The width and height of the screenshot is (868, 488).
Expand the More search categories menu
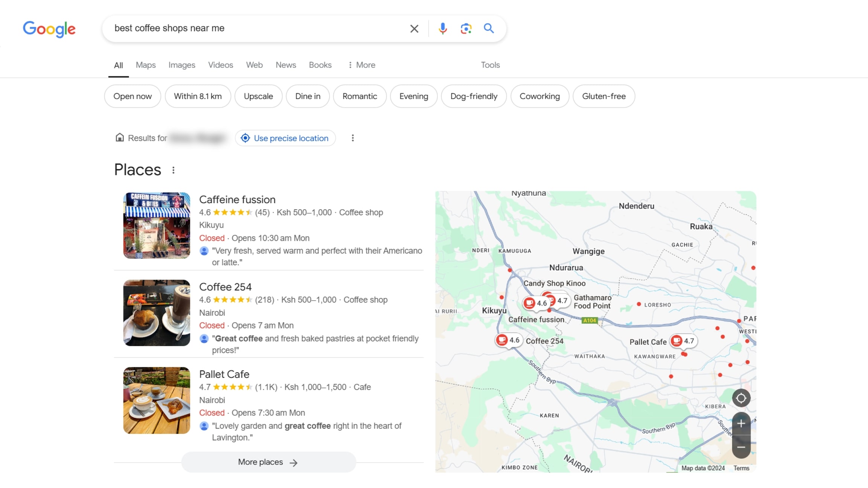[x=361, y=65]
